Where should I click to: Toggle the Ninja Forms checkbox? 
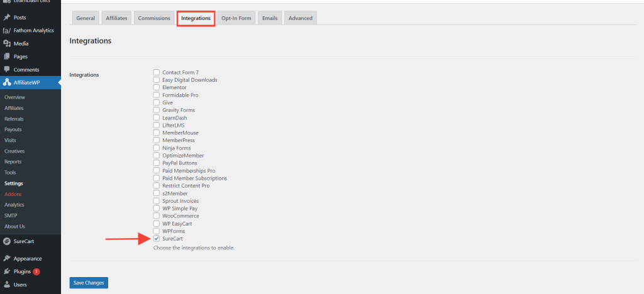157,148
